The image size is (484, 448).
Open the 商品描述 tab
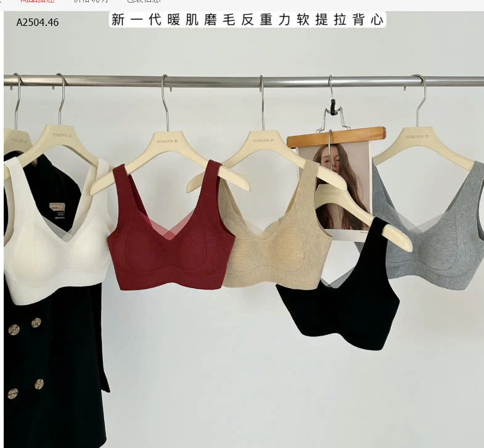[37, 1]
